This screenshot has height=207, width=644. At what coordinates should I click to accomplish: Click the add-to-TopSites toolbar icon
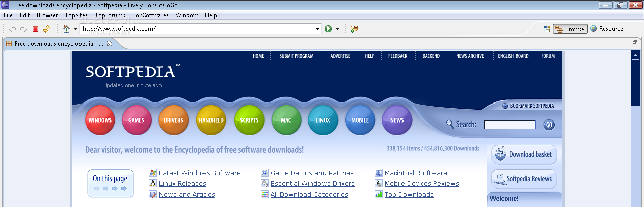[x=354, y=29]
